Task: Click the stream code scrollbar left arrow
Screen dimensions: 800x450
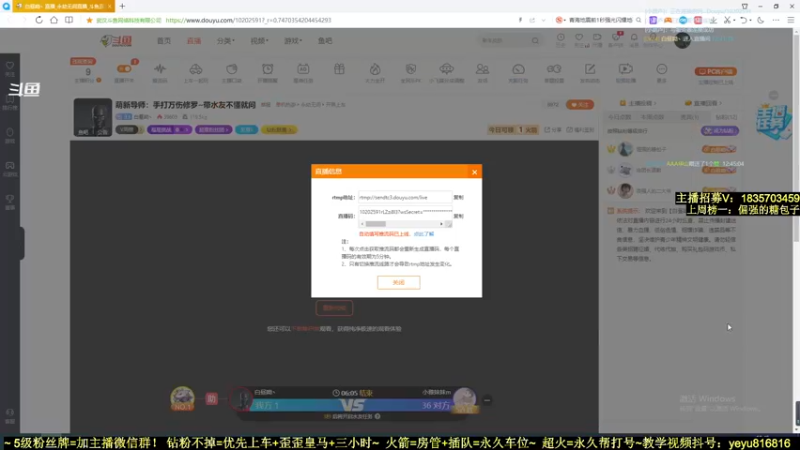Action: (x=362, y=224)
